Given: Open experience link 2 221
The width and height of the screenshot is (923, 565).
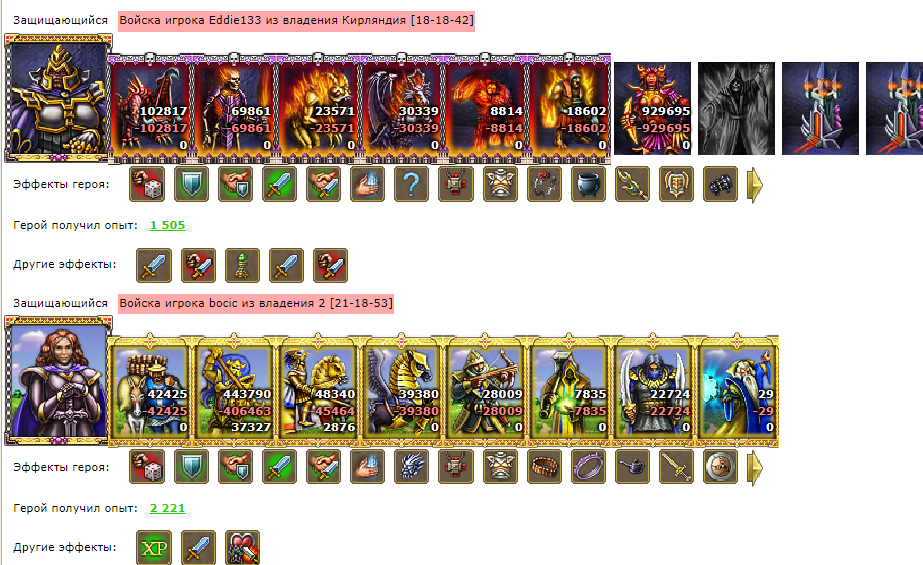Looking at the screenshot, I should pyautogui.click(x=167, y=508).
